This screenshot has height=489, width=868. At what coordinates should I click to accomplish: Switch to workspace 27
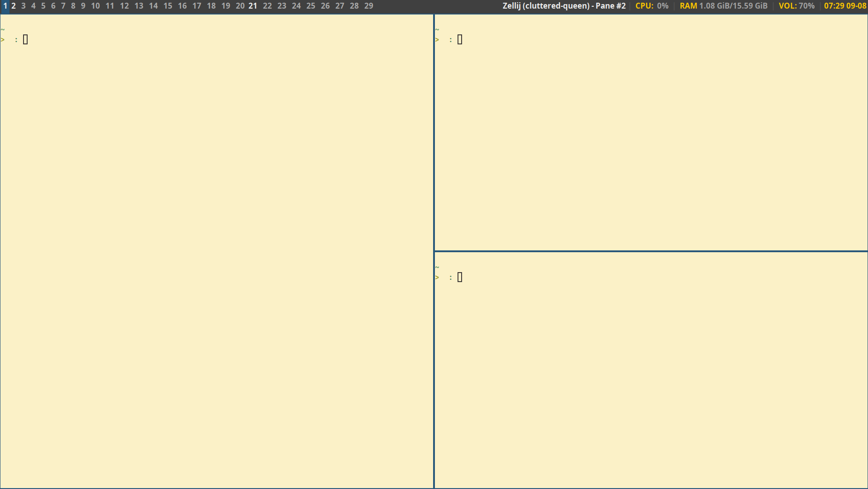pos(340,6)
